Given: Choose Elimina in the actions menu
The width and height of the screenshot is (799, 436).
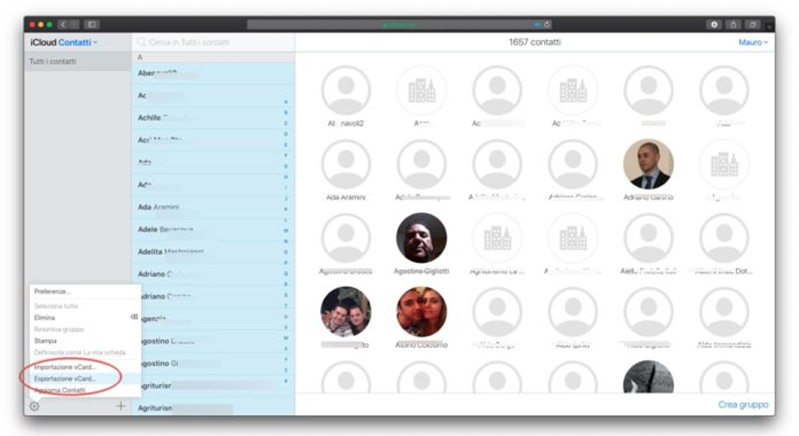Looking at the screenshot, I should tap(44, 317).
